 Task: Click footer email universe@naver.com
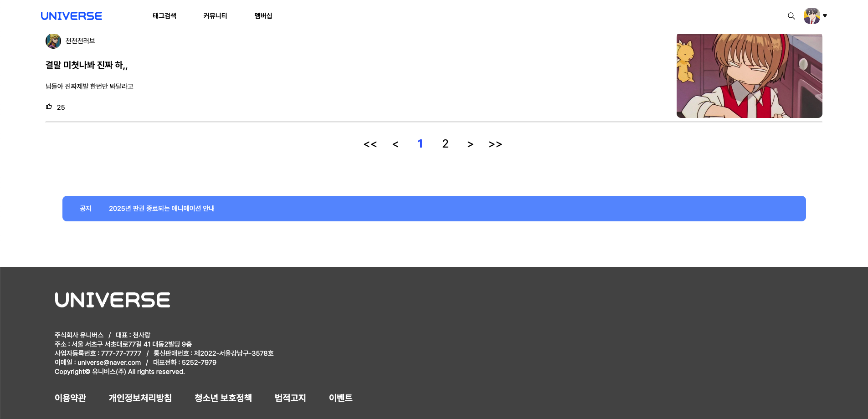109,363
